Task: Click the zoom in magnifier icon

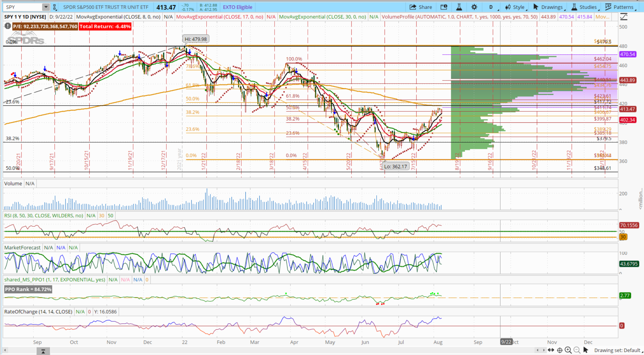Action: (x=568, y=350)
